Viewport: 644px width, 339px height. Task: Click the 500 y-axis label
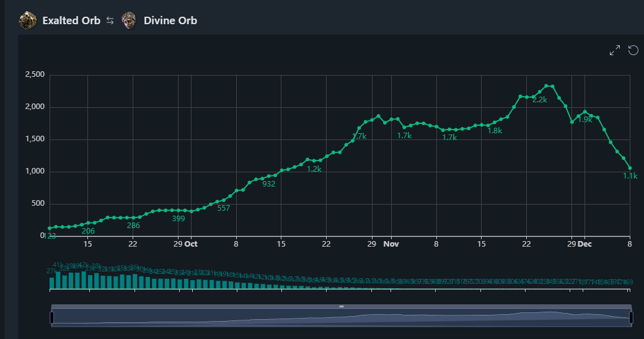point(38,203)
